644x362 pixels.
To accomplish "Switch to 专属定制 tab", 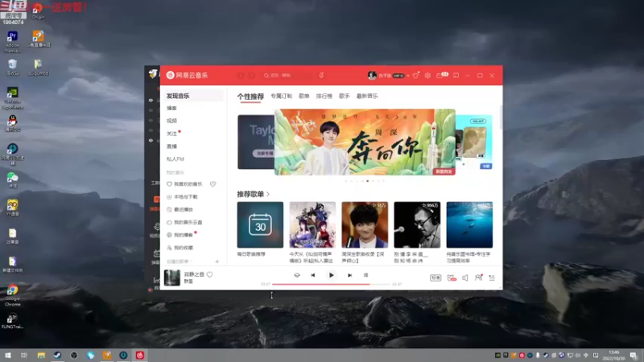I will click(x=281, y=96).
